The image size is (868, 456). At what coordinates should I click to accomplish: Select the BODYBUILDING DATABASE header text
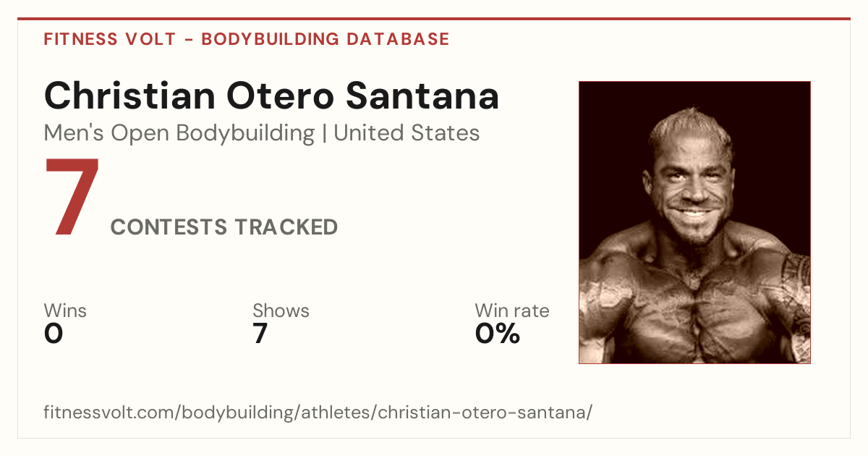(x=325, y=39)
